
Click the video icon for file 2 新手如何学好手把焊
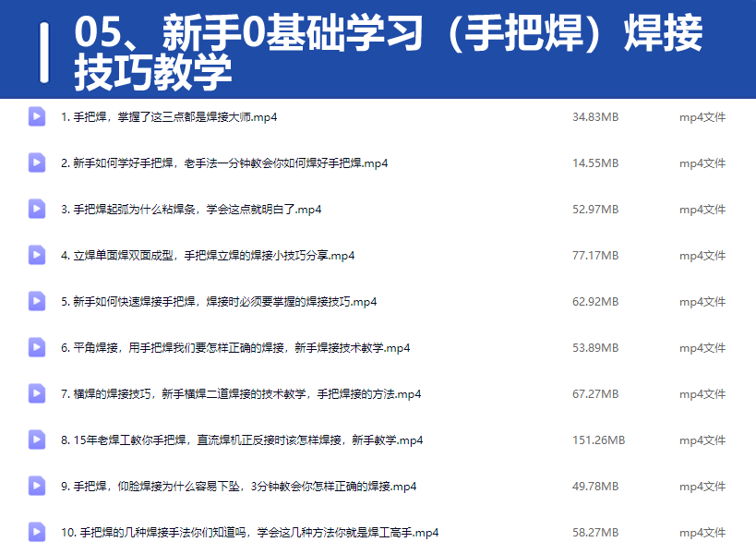click(x=37, y=163)
